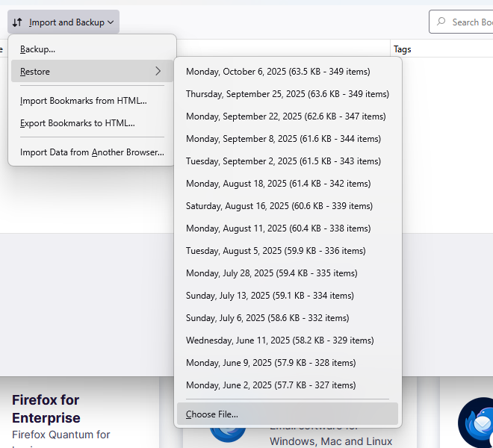This screenshot has width=493, height=448.
Task: Restore Monday, June 2, 2025 backup
Action: click(288, 385)
